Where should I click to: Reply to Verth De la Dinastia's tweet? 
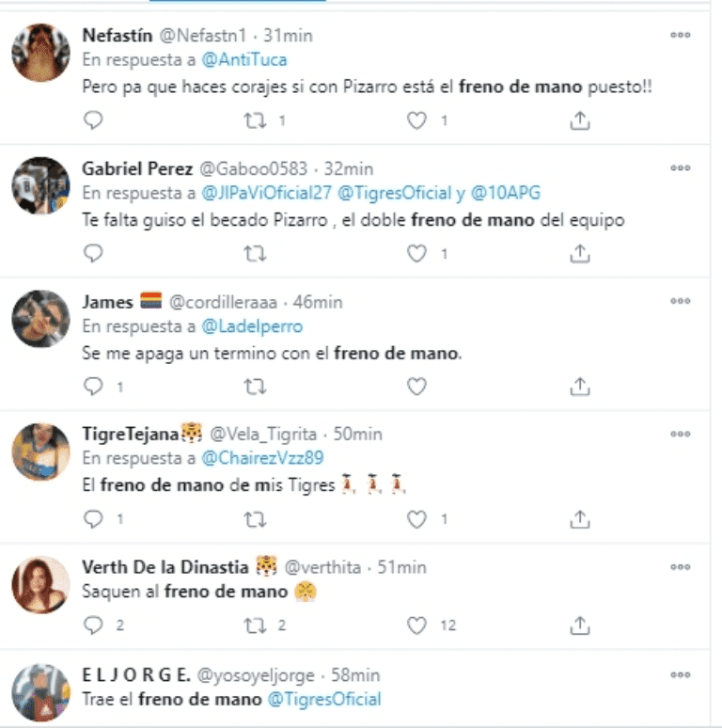pos(93,625)
